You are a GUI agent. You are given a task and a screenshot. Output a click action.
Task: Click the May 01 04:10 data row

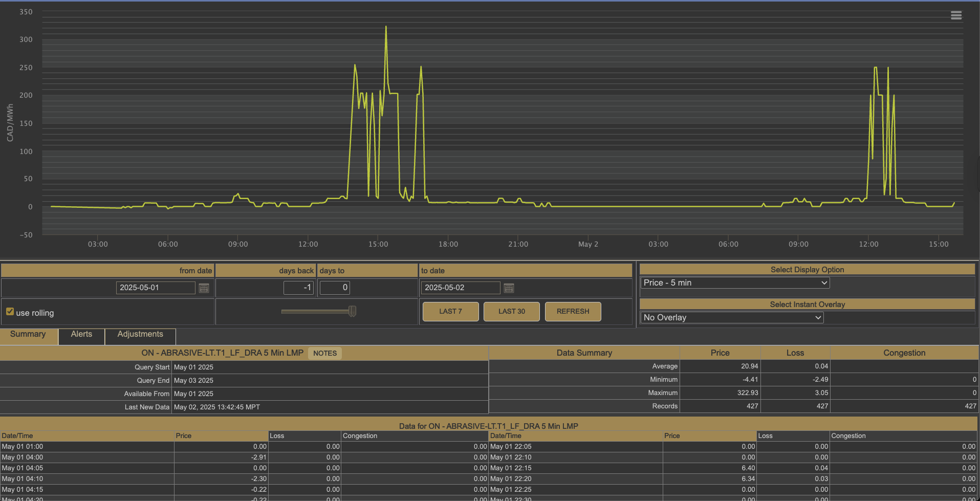(244, 479)
